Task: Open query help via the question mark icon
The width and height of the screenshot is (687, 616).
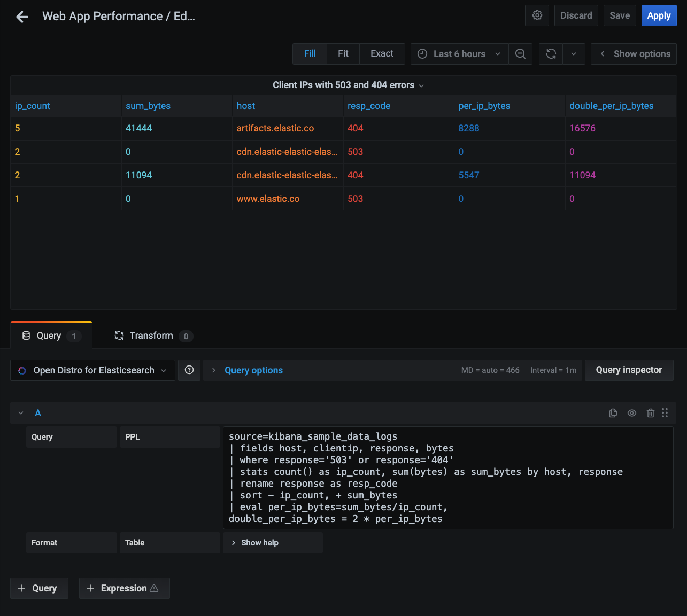Action: click(189, 370)
